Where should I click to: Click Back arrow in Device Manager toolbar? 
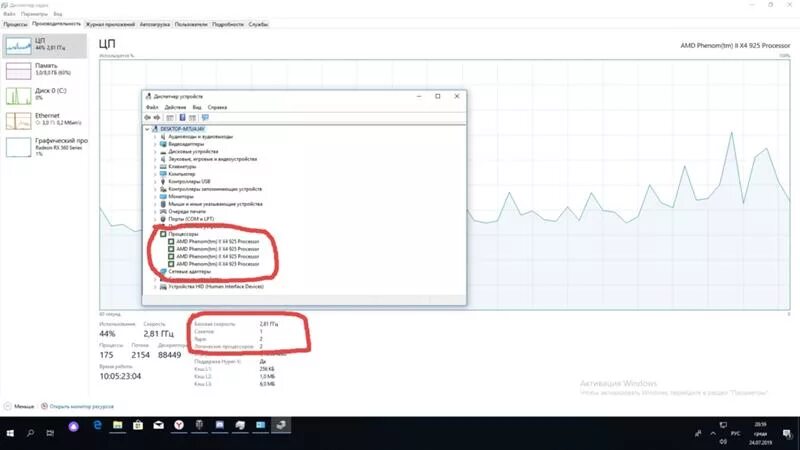pos(147,118)
